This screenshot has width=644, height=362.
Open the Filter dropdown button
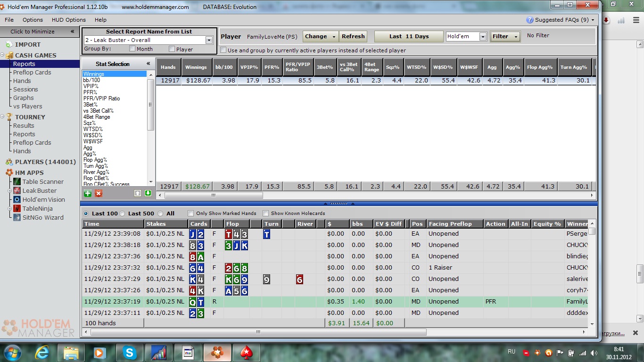point(505,36)
